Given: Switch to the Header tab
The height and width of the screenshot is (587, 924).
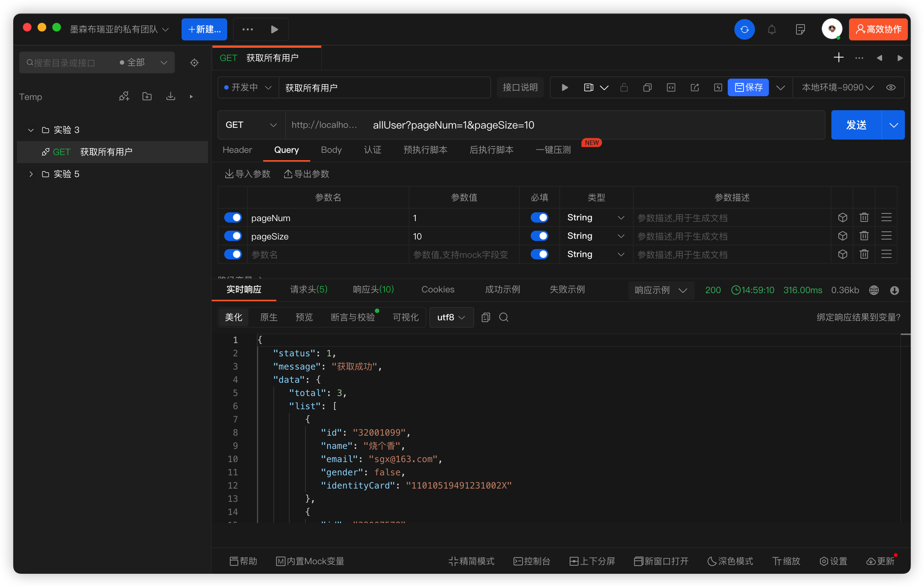Looking at the screenshot, I should 237,150.
